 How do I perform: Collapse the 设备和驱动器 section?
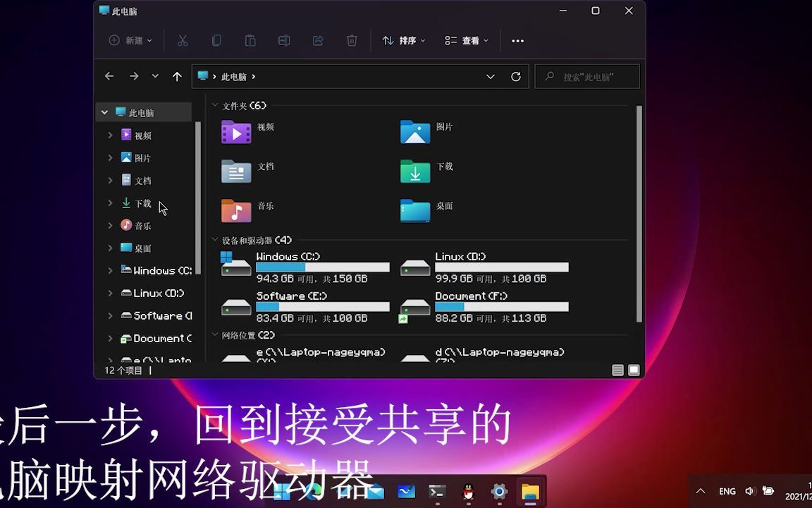[x=215, y=240]
